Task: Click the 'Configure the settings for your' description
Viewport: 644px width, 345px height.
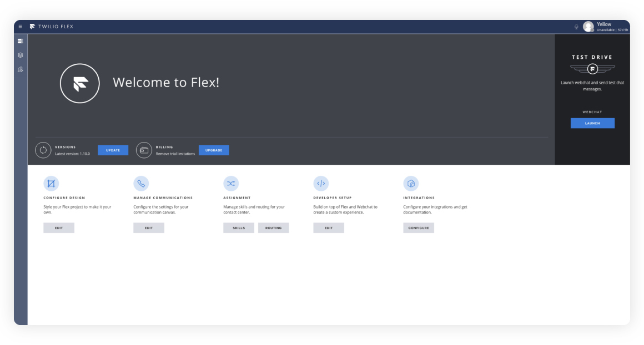Action: (x=161, y=210)
